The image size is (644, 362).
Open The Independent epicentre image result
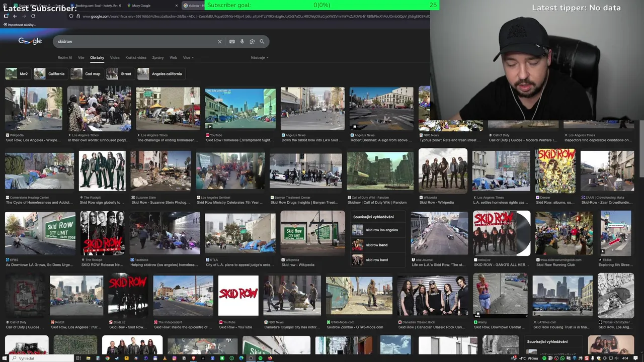pyautogui.click(x=183, y=295)
